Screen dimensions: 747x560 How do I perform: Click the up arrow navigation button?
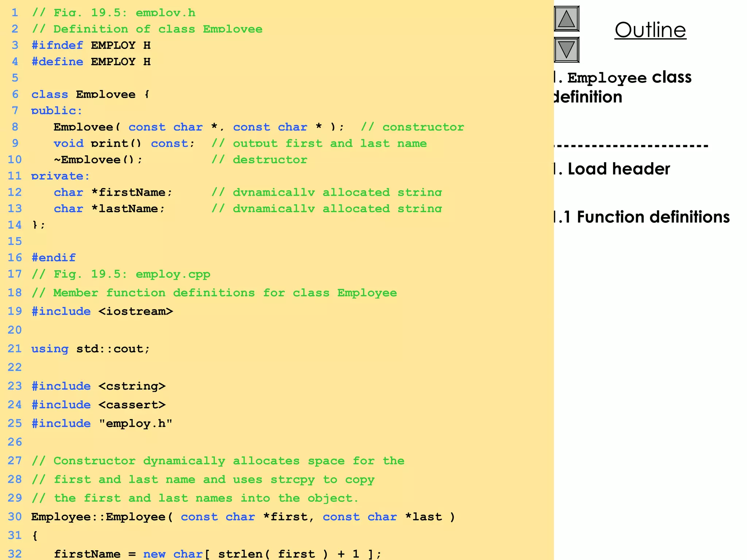[566, 19]
